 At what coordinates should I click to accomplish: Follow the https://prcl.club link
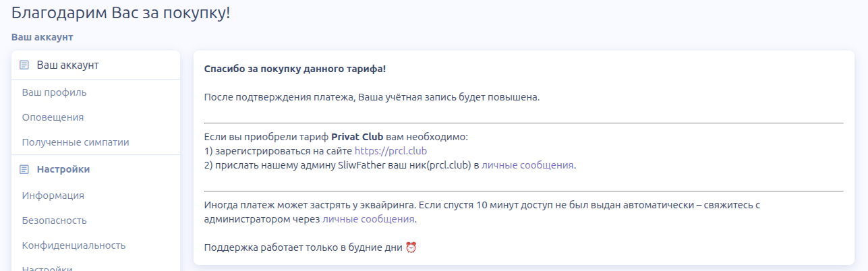[x=390, y=151]
